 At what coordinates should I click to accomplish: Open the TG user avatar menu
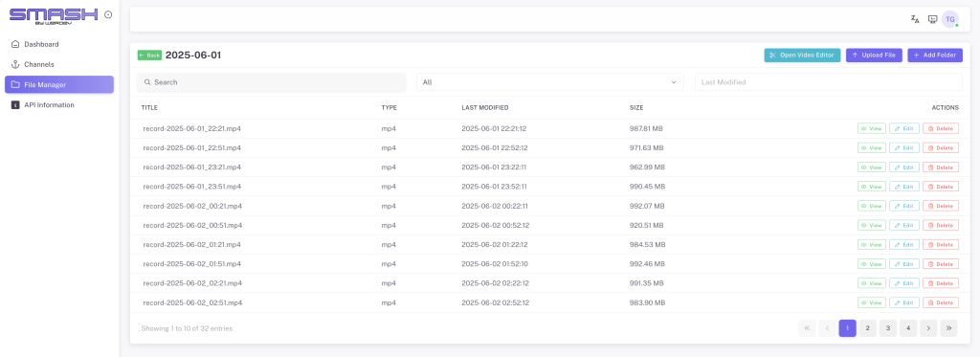click(x=950, y=19)
